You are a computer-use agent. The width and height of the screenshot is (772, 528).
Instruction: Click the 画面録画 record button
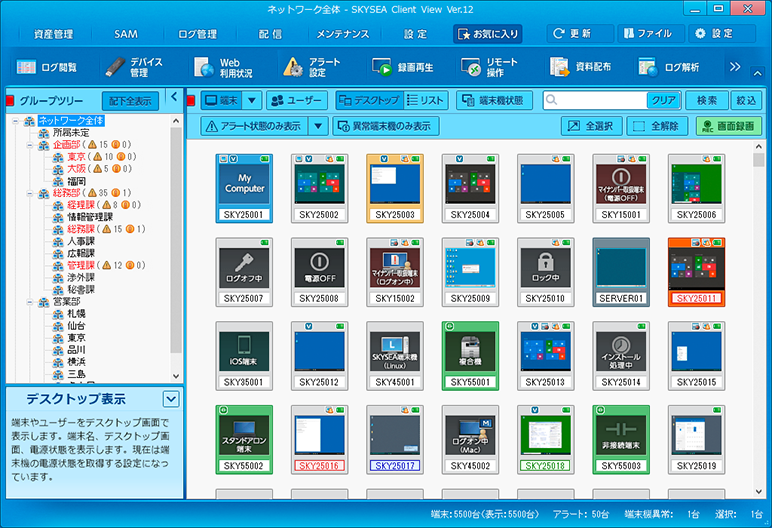tap(728, 126)
